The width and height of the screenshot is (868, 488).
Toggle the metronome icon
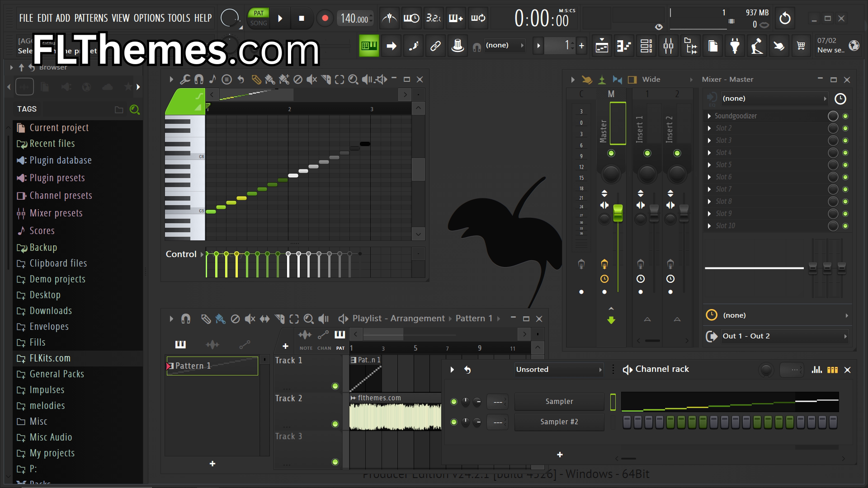pos(389,18)
